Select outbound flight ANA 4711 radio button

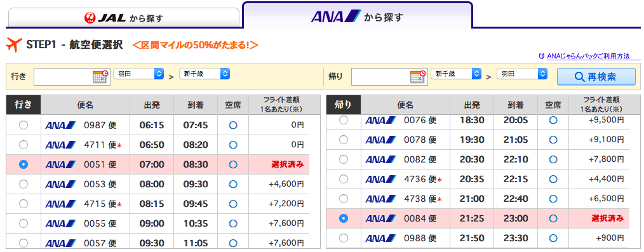23,145
